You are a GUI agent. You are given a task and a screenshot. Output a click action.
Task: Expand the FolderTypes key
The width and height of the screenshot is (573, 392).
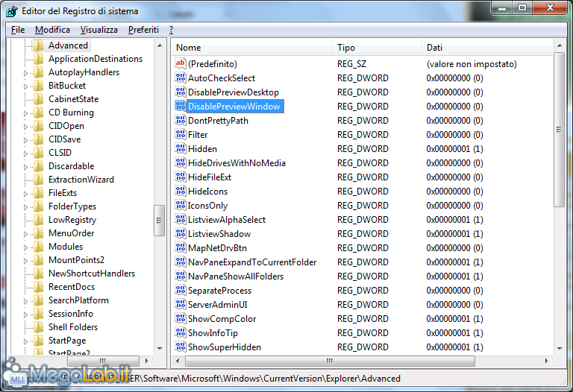[25, 207]
